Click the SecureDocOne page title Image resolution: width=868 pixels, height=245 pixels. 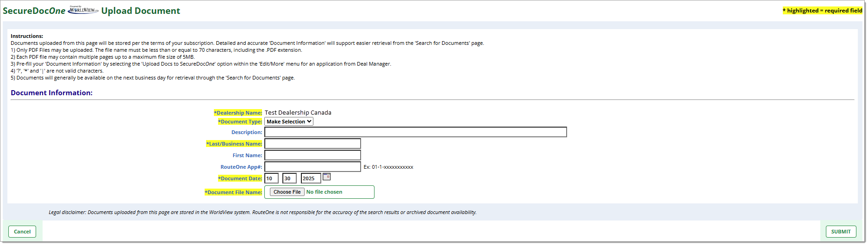coord(34,11)
